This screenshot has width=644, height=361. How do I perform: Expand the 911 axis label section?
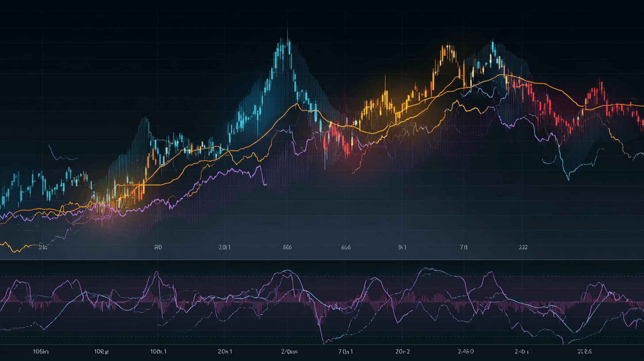[x=402, y=247]
